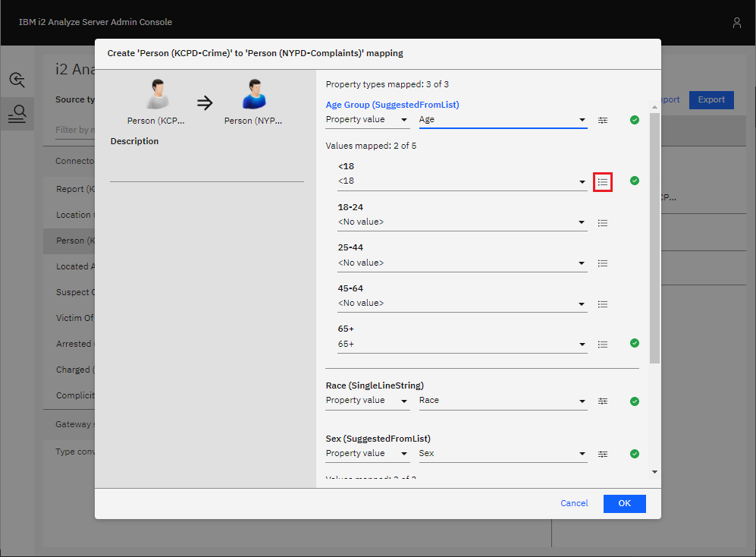Open the settings sliders icon for Age Group

click(603, 120)
